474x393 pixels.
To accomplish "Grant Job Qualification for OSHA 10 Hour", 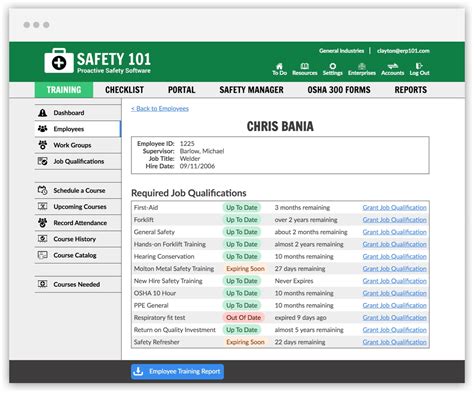I will click(x=394, y=293).
